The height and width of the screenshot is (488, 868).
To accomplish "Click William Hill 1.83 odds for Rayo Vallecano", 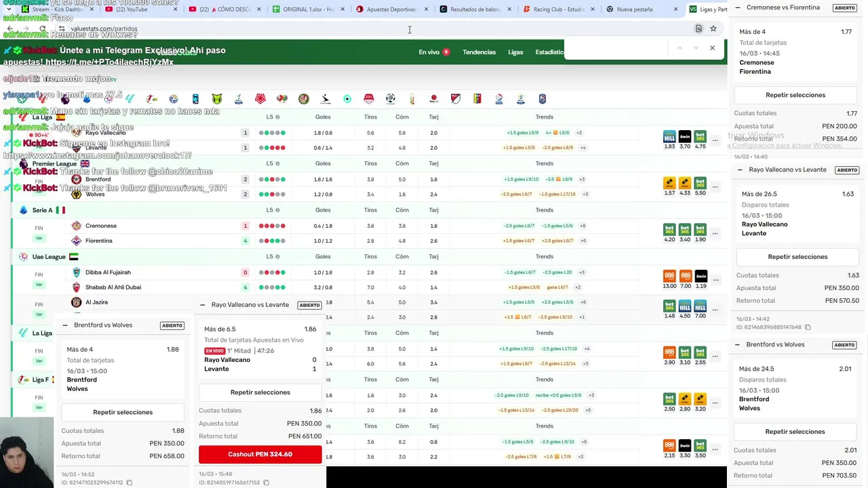I will [x=669, y=140].
